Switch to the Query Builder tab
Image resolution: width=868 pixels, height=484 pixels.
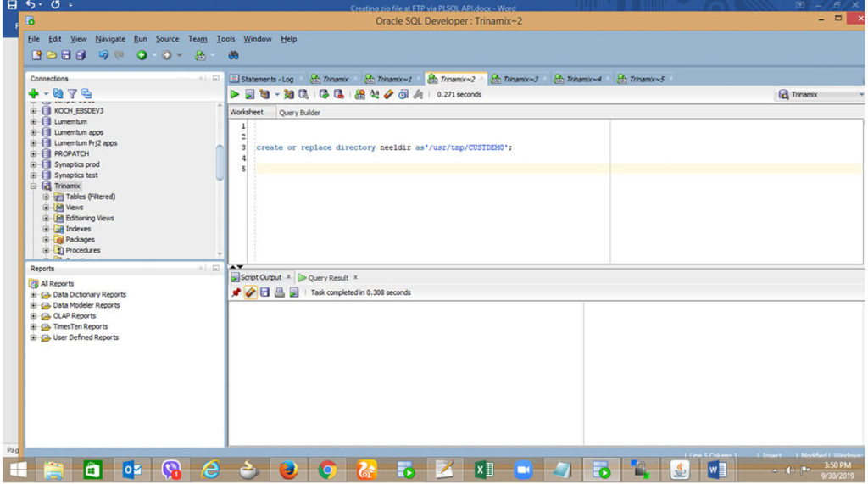299,113
